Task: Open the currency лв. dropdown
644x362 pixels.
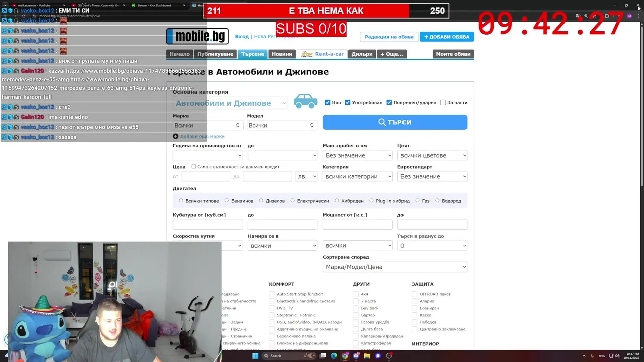Action: [x=307, y=176]
